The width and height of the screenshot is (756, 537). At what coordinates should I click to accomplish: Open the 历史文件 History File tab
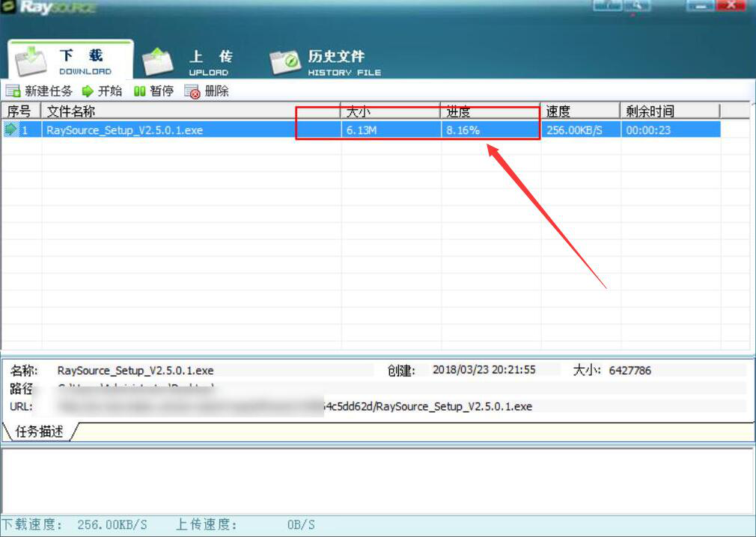(326, 63)
